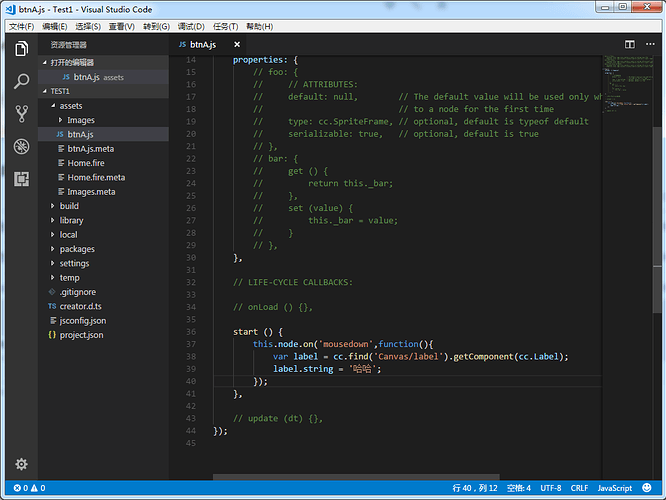Screen dimensions: 666x500
Task: Open the 编辑(E) menu
Action: click(x=54, y=26)
